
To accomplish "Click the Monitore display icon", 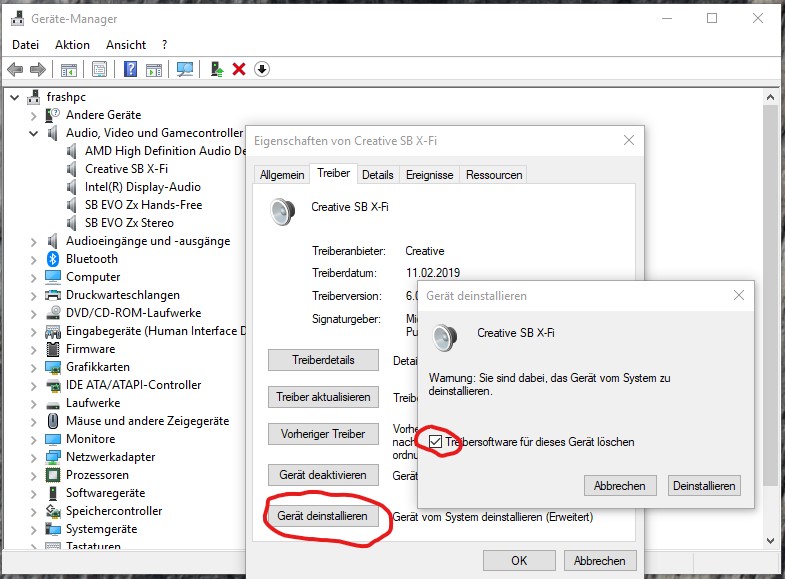I will point(53,439).
